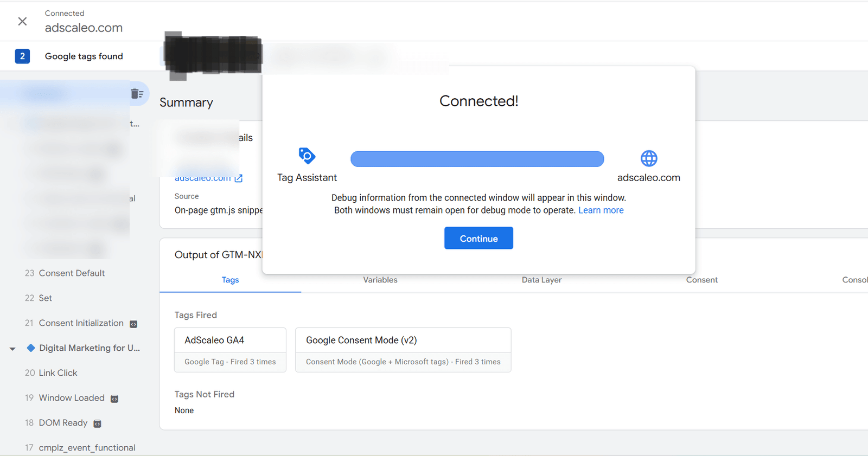Open the Console tab at the right edge
The height and width of the screenshot is (456, 868).
[x=854, y=280]
